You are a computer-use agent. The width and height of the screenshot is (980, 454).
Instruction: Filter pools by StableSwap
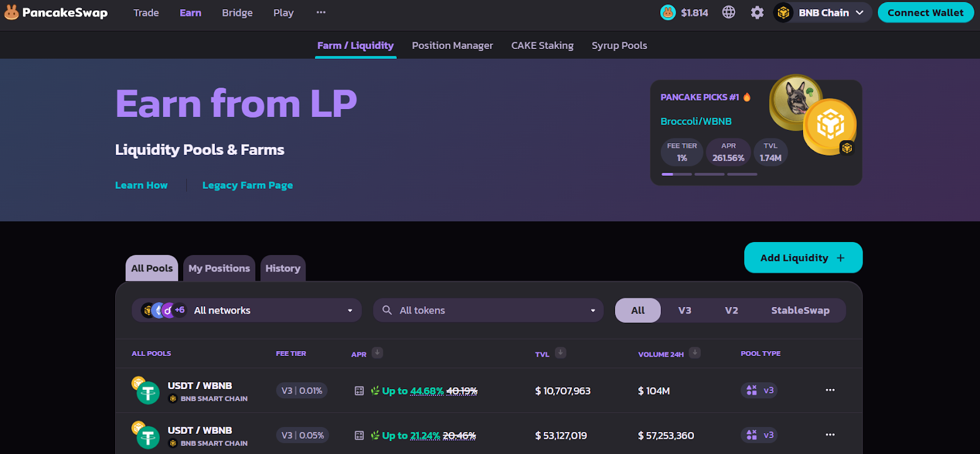[800, 310]
